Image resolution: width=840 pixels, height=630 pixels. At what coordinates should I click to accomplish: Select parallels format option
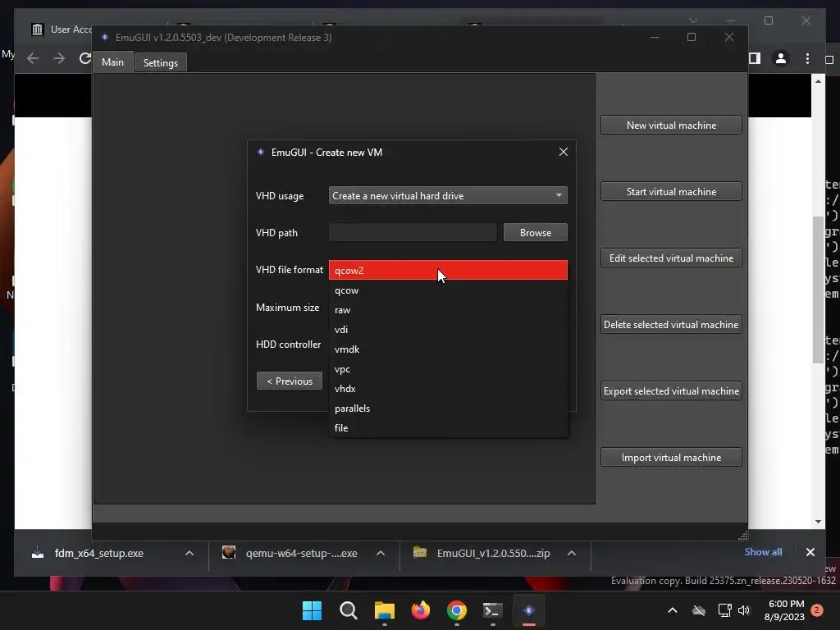[x=448, y=409]
